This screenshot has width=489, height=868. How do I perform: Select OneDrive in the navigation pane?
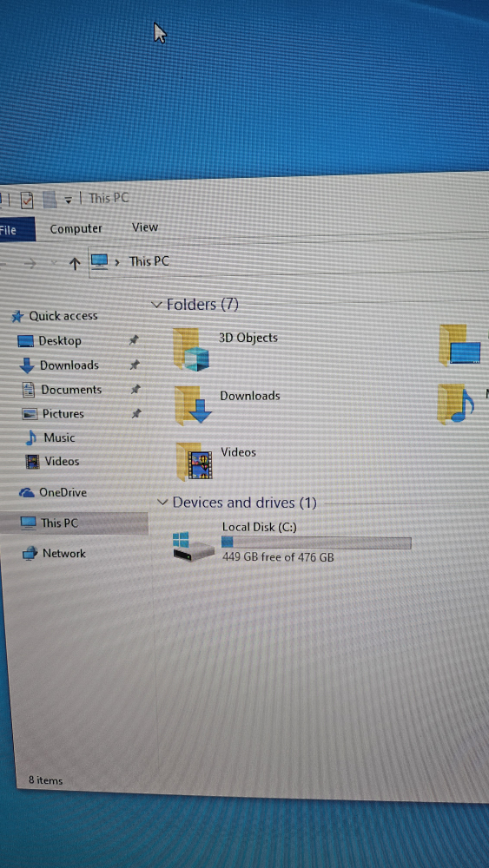[x=63, y=493]
